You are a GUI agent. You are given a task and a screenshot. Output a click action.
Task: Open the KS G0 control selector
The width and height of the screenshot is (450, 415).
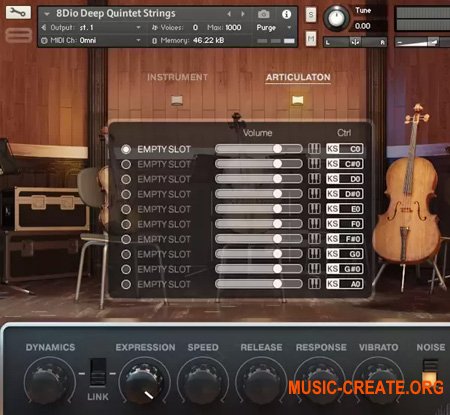(345, 254)
